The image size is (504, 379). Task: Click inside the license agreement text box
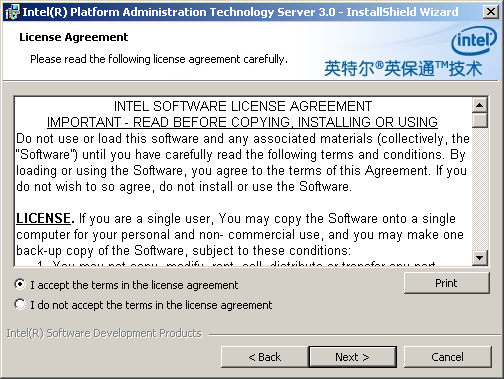[243, 181]
